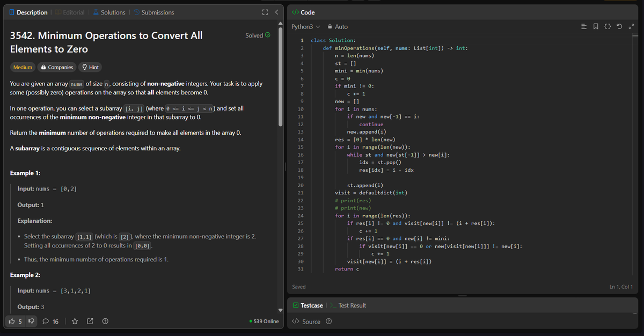Image resolution: width=644 pixels, height=336 pixels.
Task: Click the scroll down arrow of description
Action: coord(279,310)
